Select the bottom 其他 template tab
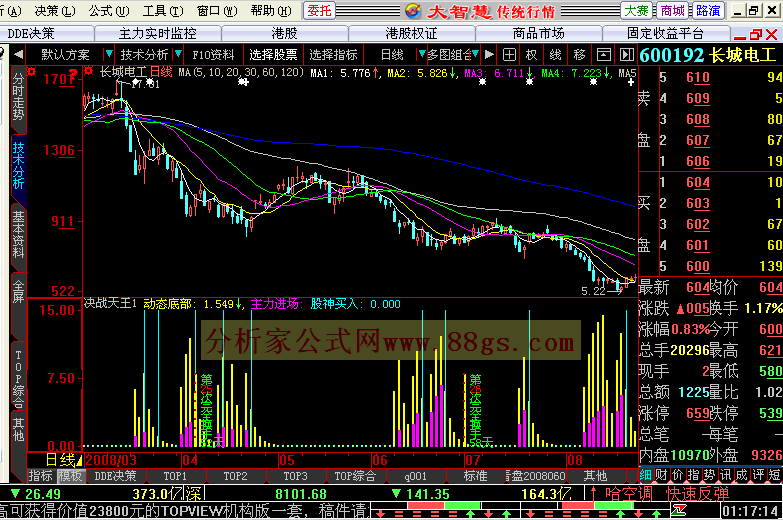 [595, 476]
